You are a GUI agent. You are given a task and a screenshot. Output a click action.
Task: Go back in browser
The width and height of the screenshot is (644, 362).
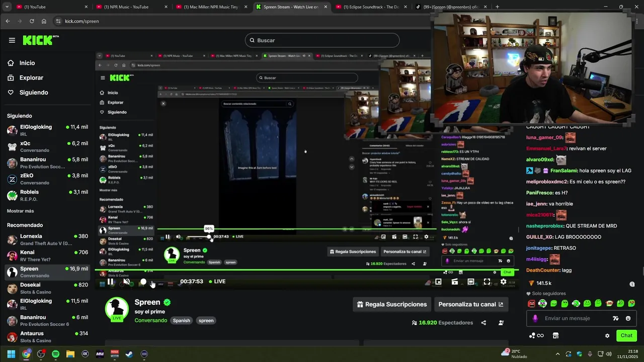pos(8,21)
